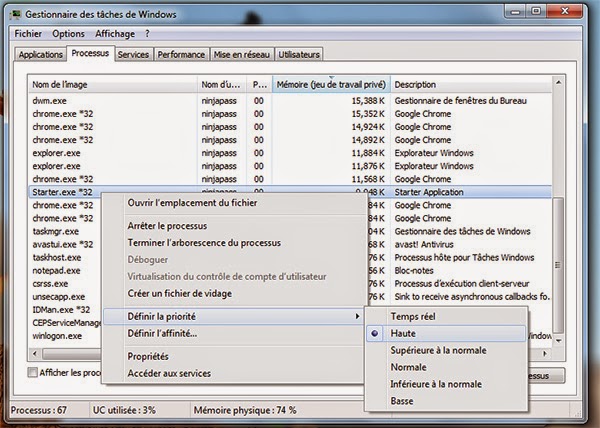Viewport: 600px width, 428px height.
Task: Set priority to Basse
Action: coord(446,401)
